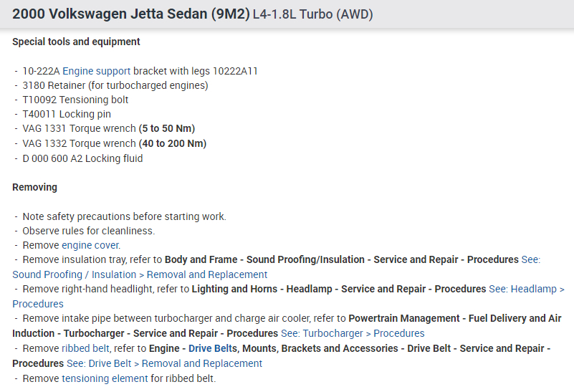The height and width of the screenshot is (392, 574).
Task: Click the "2000 Volkswagen Jetta Sedan (9M2)" title
Action: point(131,14)
